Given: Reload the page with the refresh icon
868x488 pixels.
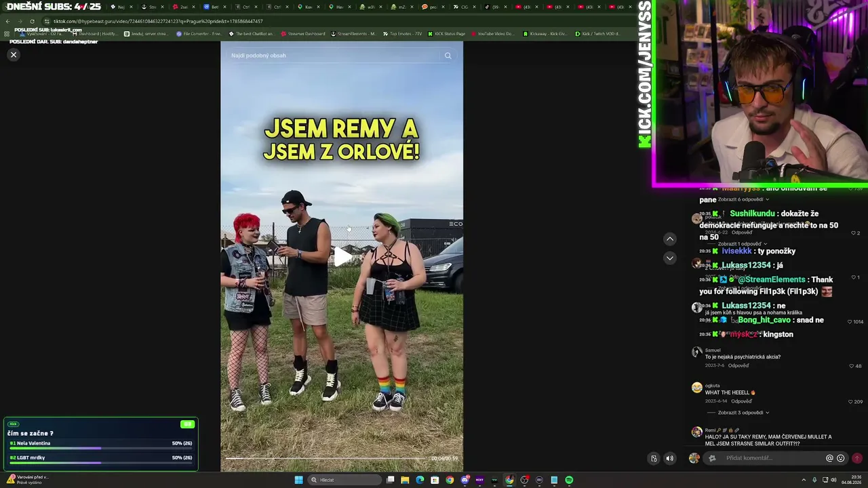Looking at the screenshot, I should click(x=32, y=21).
